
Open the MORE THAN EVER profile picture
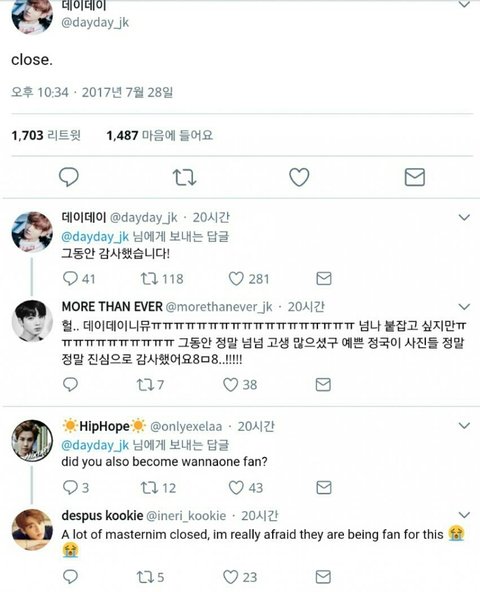pos(32,321)
